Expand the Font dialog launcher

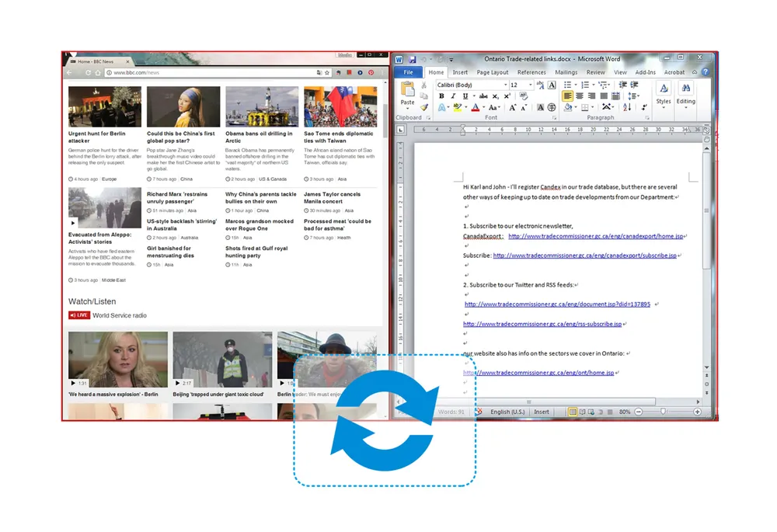point(554,118)
